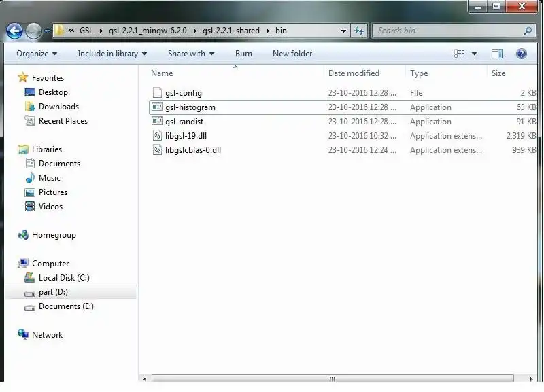The width and height of the screenshot is (544, 392).
Task: Click the horizontal scrollbar thumb
Action: (333, 379)
